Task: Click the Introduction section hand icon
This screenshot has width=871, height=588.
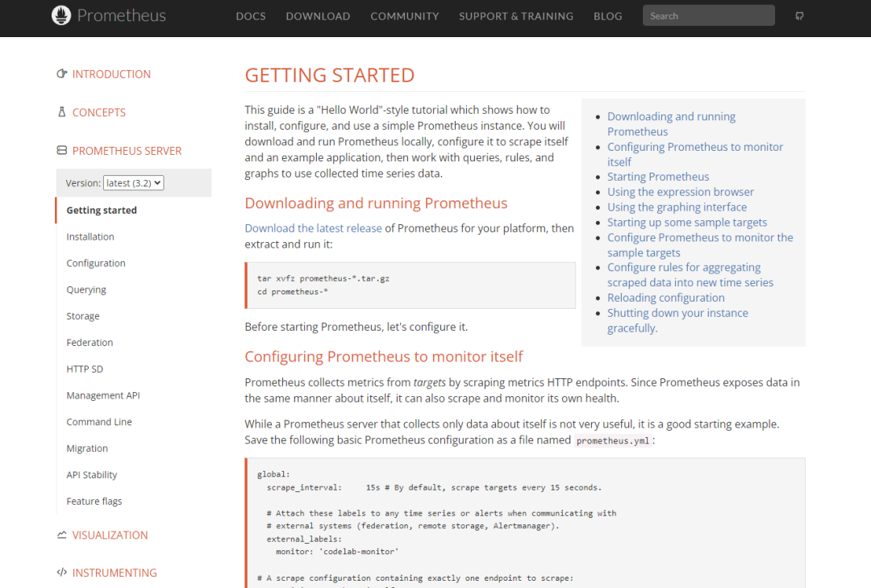Action: [61, 74]
